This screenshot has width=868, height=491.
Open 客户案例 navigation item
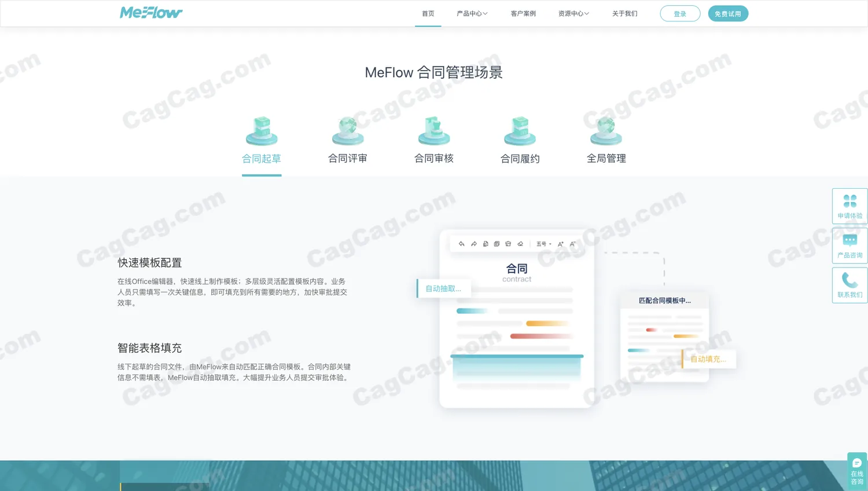(x=523, y=13)
